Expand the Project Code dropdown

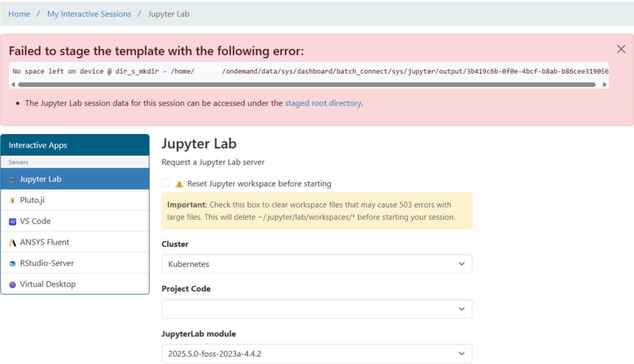tap(316, 309)
